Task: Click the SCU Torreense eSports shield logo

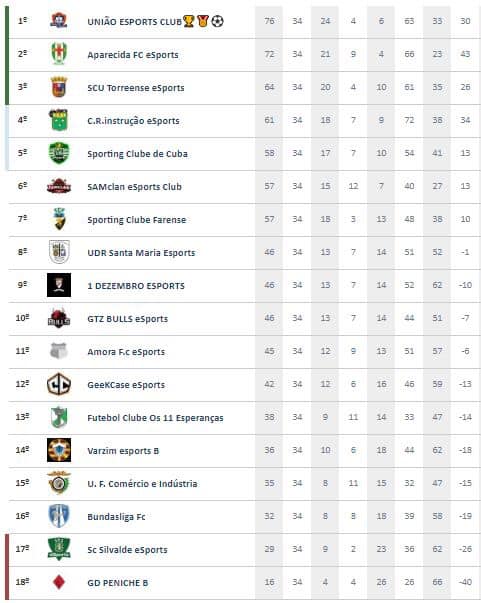Action: [59, 87]
